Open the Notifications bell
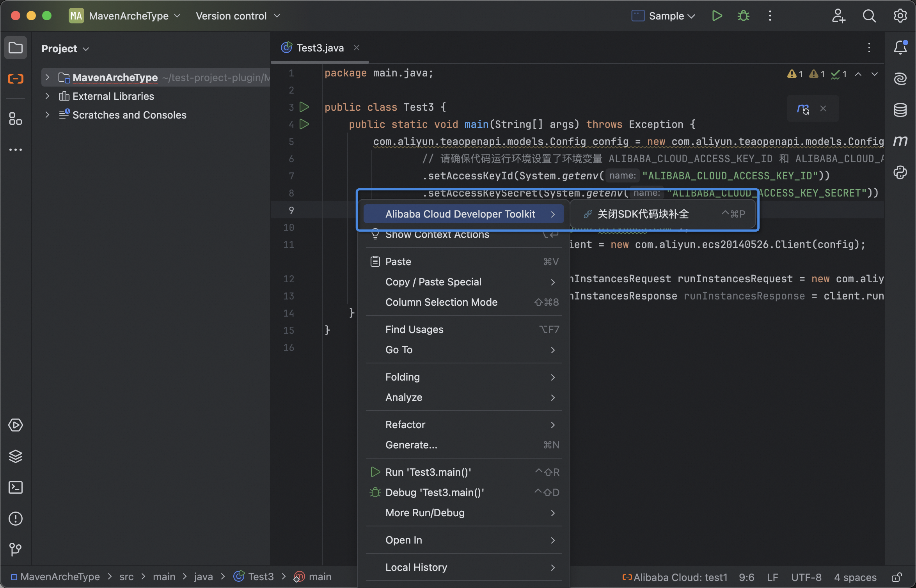The width and height of the screenshot is (916, 588). 900,48
